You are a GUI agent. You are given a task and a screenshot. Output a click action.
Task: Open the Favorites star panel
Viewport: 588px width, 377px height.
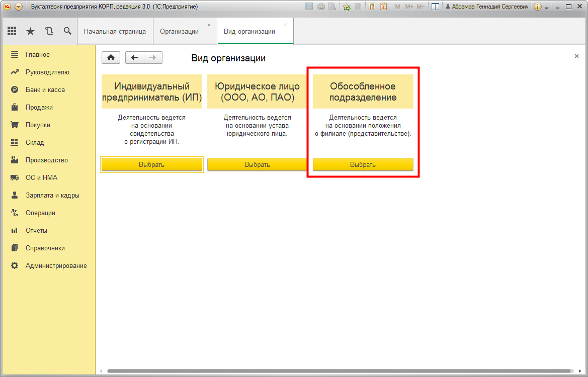click(x=30, y=32)
